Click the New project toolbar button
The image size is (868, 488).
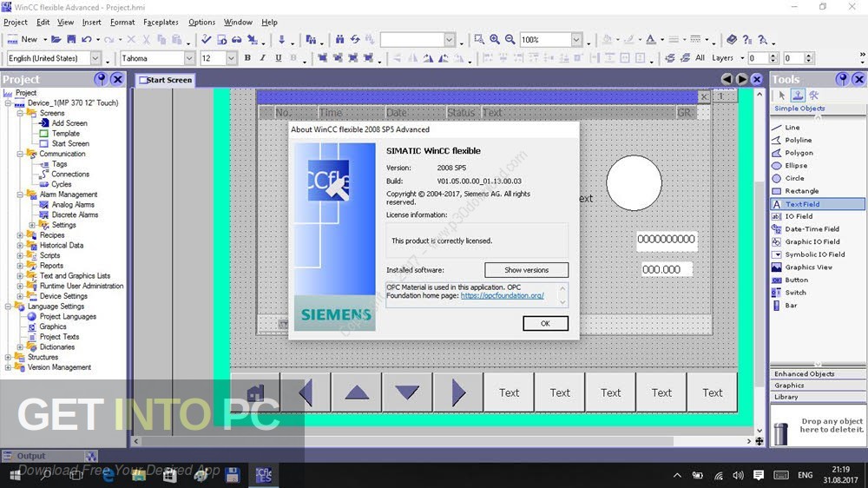23,39
